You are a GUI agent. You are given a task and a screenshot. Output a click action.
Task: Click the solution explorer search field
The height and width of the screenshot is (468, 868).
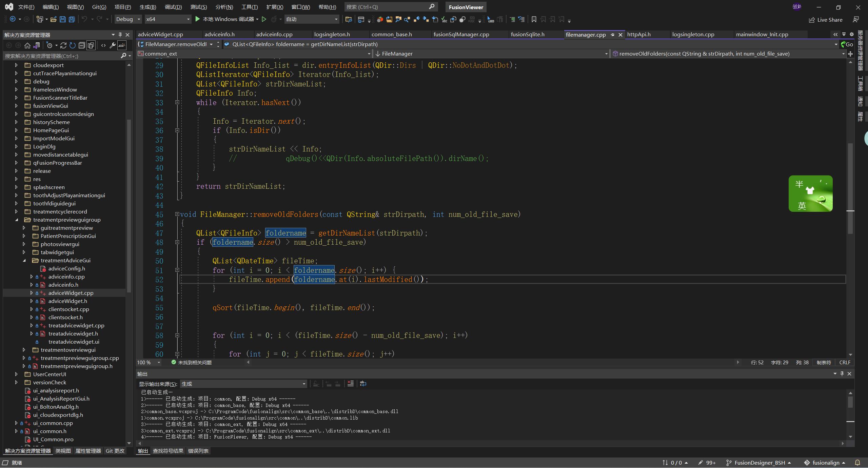tap(61, 56)
